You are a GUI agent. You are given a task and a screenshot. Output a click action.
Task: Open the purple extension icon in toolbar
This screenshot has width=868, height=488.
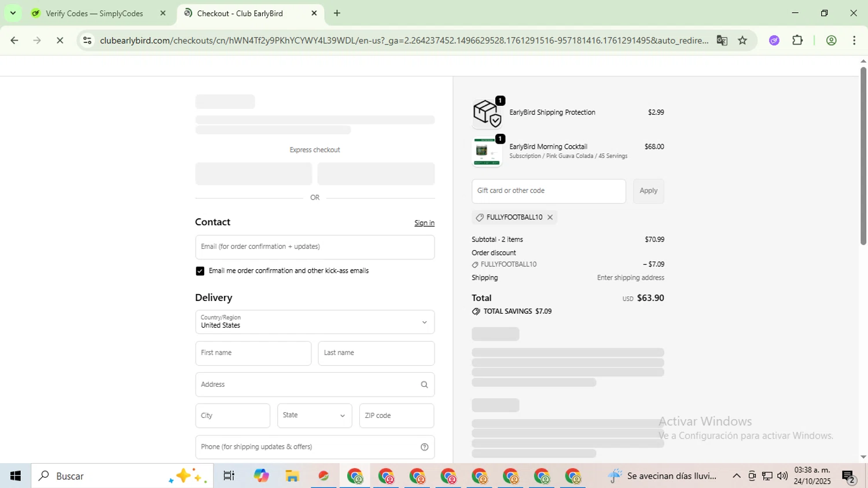774,41
